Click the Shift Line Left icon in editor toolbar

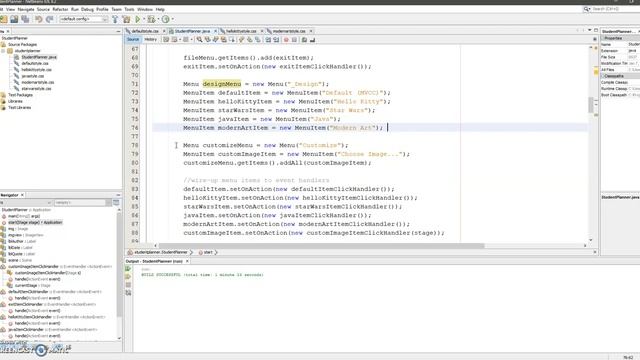[x=268, y=40]
